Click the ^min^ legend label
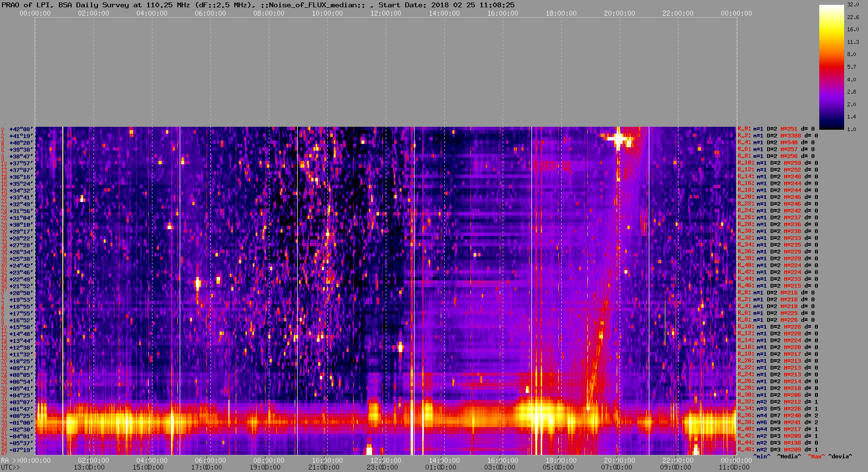 click(762, 457)
